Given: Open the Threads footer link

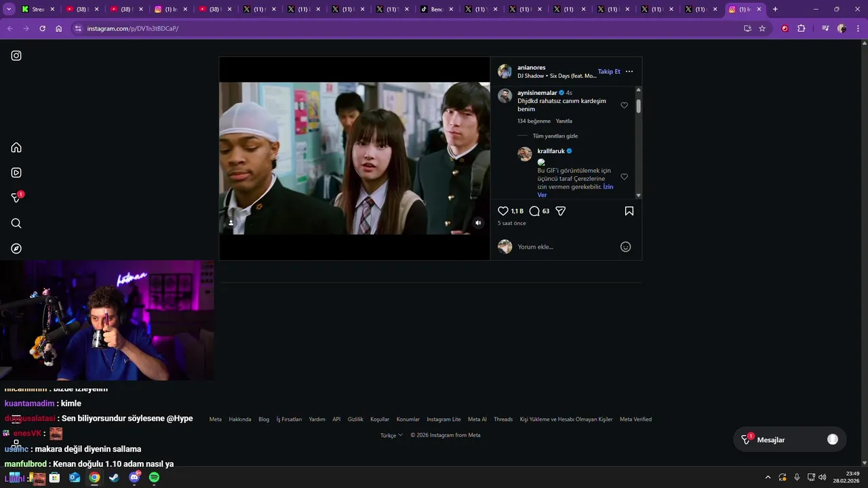Looking at the screenshot, I should (x=503, y=420).
